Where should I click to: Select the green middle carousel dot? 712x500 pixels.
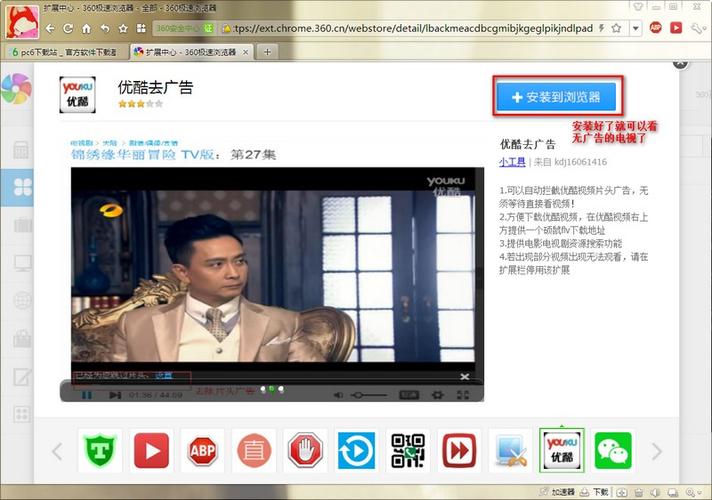tap(272, 389)
